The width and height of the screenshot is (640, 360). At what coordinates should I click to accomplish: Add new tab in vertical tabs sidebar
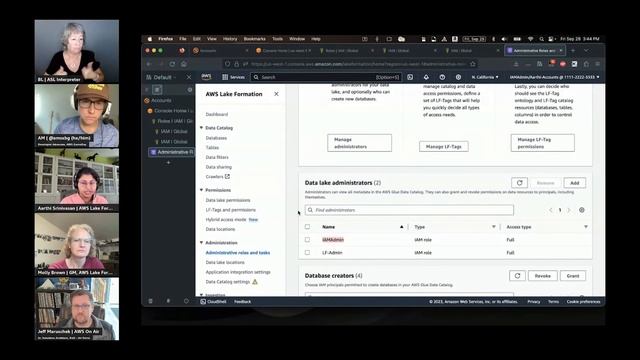168,162
